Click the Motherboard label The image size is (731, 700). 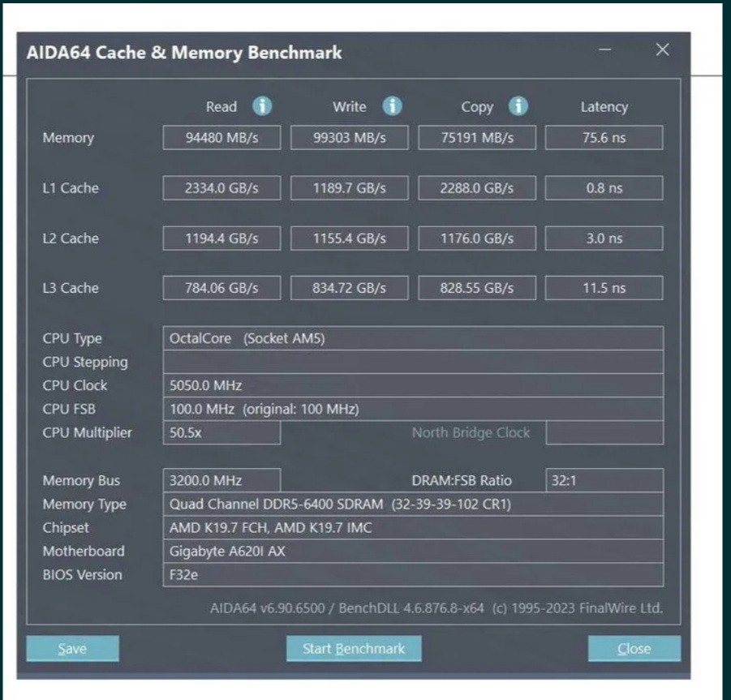[84, 552]
